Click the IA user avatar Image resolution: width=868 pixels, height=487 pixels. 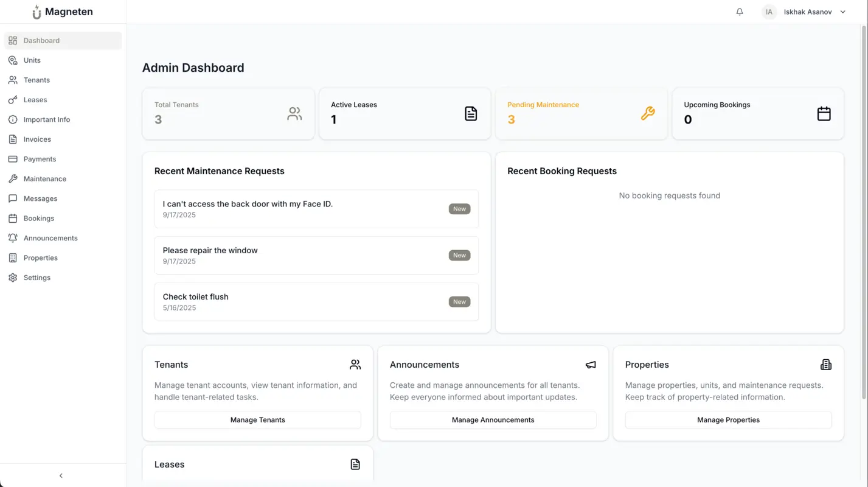[769, 12]
